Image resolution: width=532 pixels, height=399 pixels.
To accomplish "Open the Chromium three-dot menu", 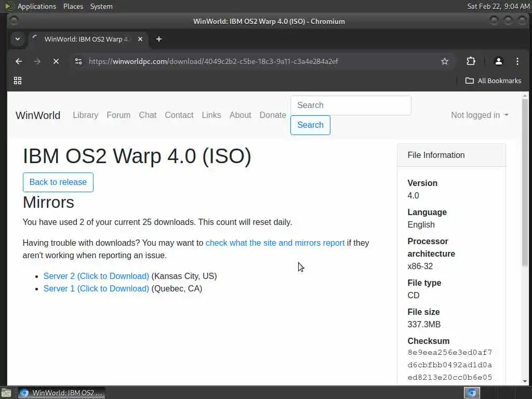I will [517, 61].
